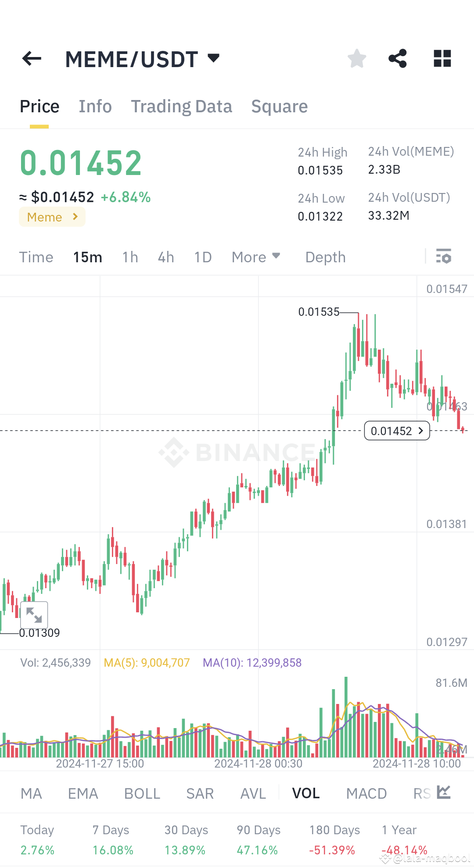Select the 1D timeframe
Viewport: 474px width, 868px height.
pyautogui.click(x=202, y=257)
